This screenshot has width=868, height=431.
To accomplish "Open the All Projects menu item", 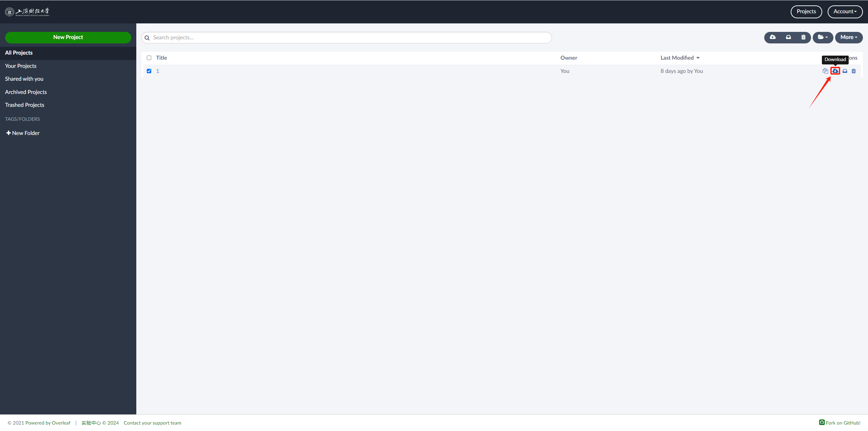I will click(x=18, y=52).
